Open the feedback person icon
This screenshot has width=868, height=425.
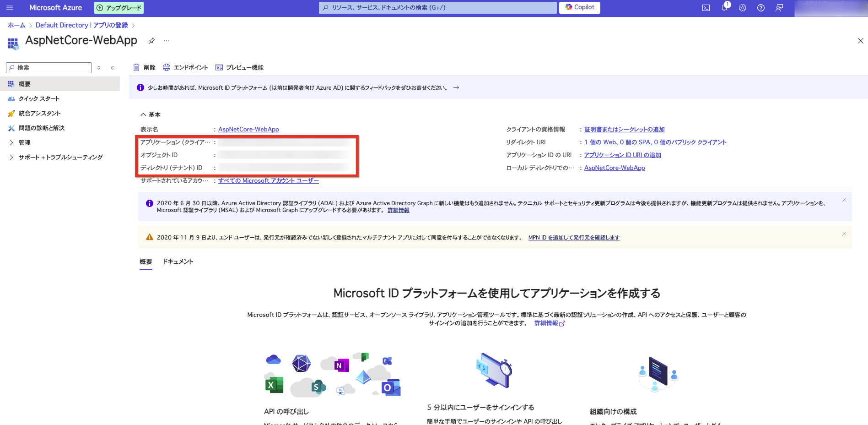[779, 8]
